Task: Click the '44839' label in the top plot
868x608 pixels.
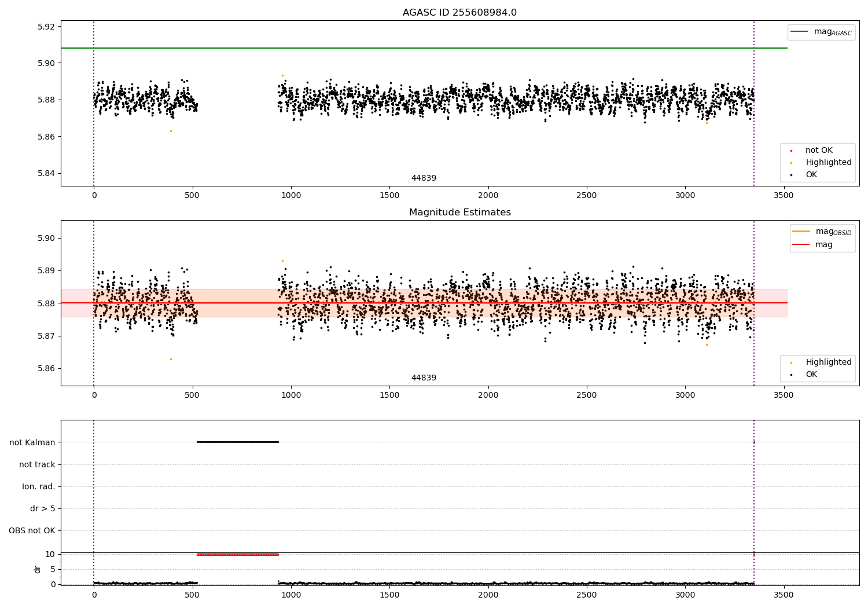Action: [x=424, y=178]
